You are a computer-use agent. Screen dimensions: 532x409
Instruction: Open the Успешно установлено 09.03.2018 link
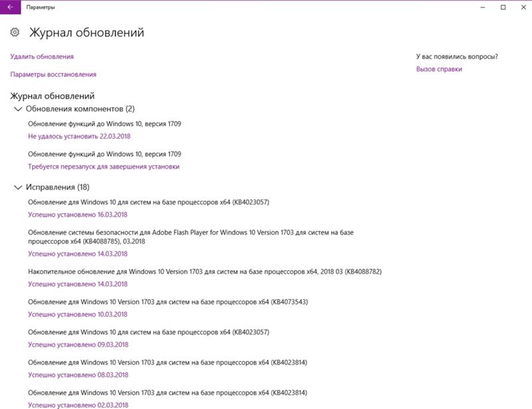[78, 344]
